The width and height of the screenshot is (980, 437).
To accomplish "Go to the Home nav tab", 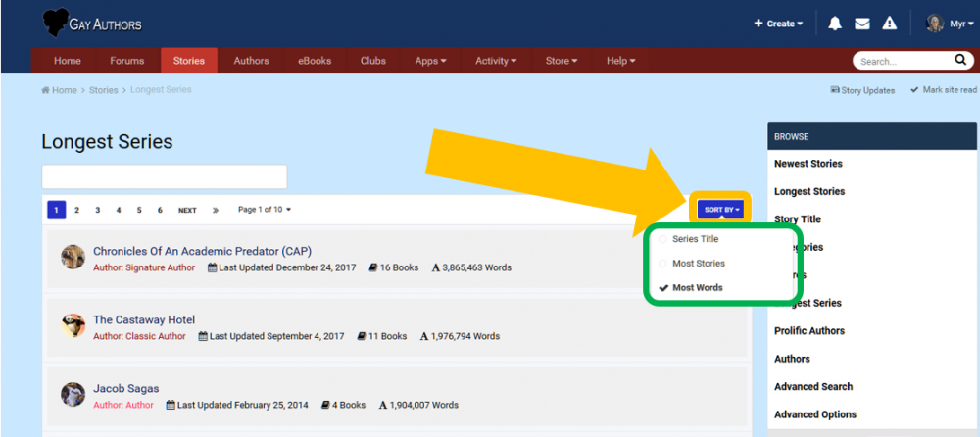I will [67, 61].
